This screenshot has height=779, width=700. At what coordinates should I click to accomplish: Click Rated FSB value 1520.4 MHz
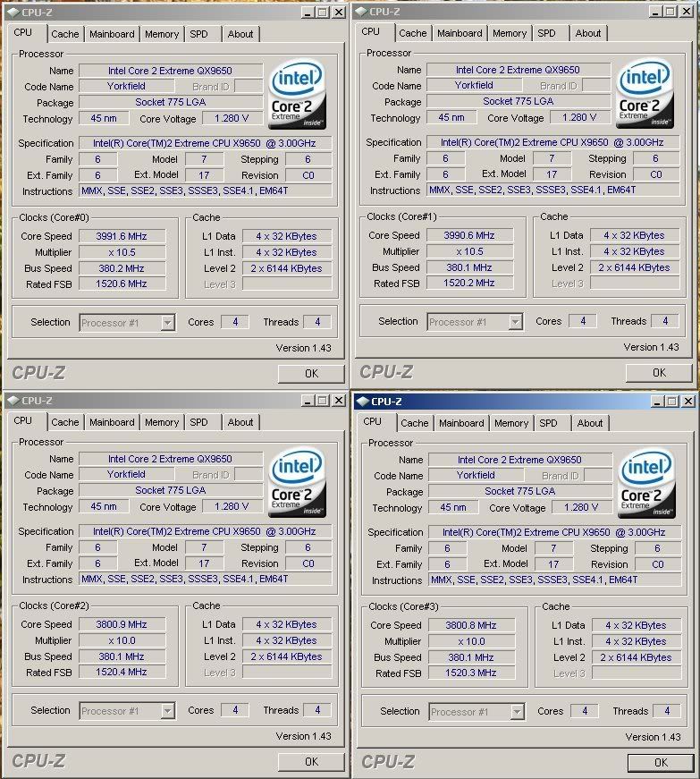click(122, 672)
